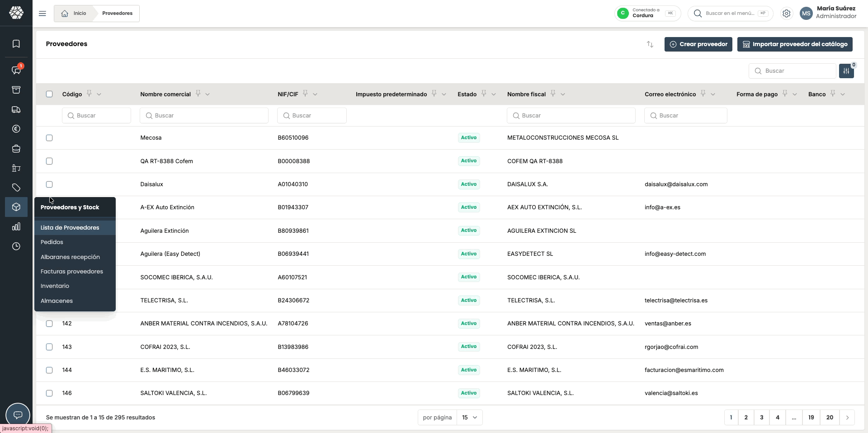Image resolution: width=868 pixels, height=433 pixels.
Task: Open the per-page size dropdown showing 15
Action: [x=470, y=417]
